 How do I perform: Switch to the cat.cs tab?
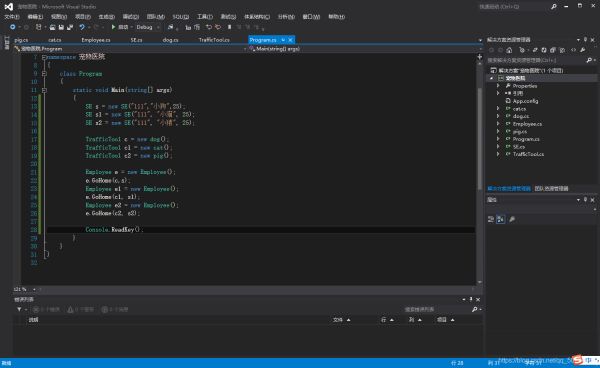point(55,40)
